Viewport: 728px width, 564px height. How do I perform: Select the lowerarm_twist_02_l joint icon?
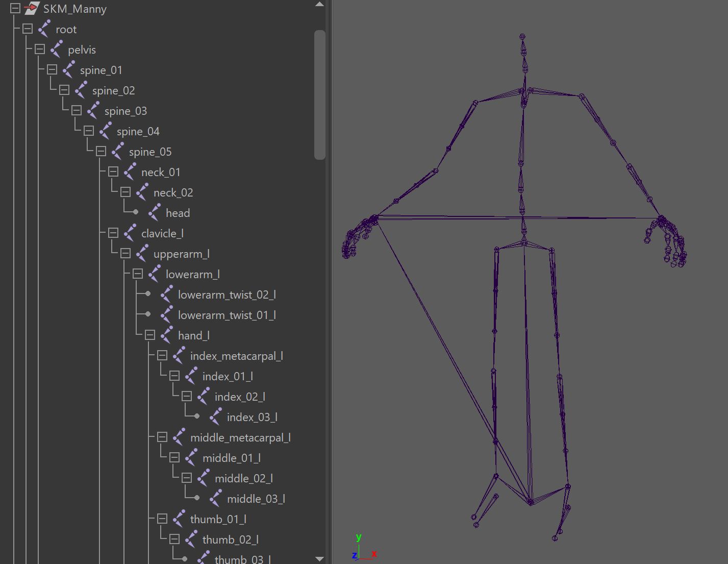(167, 295)
